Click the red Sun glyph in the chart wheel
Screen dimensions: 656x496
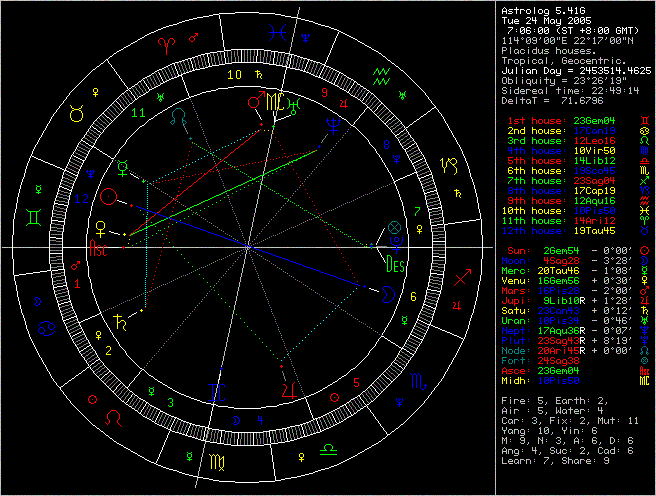pos(116,198)
